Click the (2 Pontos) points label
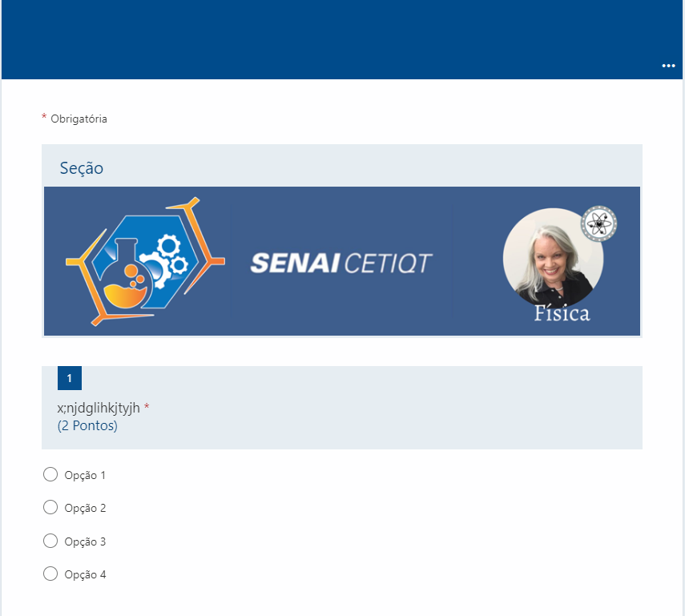Viewport: 685px width, 616px height. (x=88, y=425)
